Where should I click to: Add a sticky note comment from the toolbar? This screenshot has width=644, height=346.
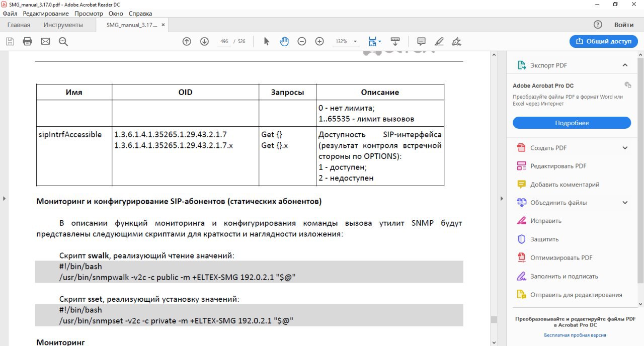point(422,41)
